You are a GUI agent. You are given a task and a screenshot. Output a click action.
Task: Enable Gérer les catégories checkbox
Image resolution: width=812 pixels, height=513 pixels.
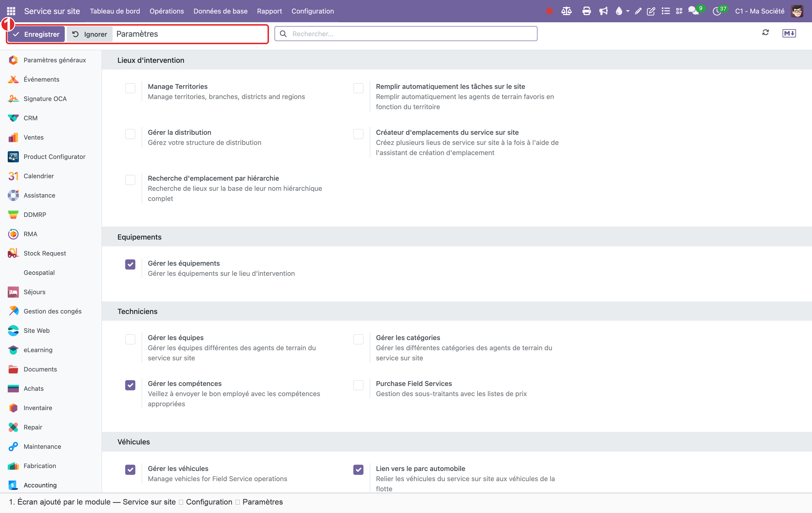358,339
